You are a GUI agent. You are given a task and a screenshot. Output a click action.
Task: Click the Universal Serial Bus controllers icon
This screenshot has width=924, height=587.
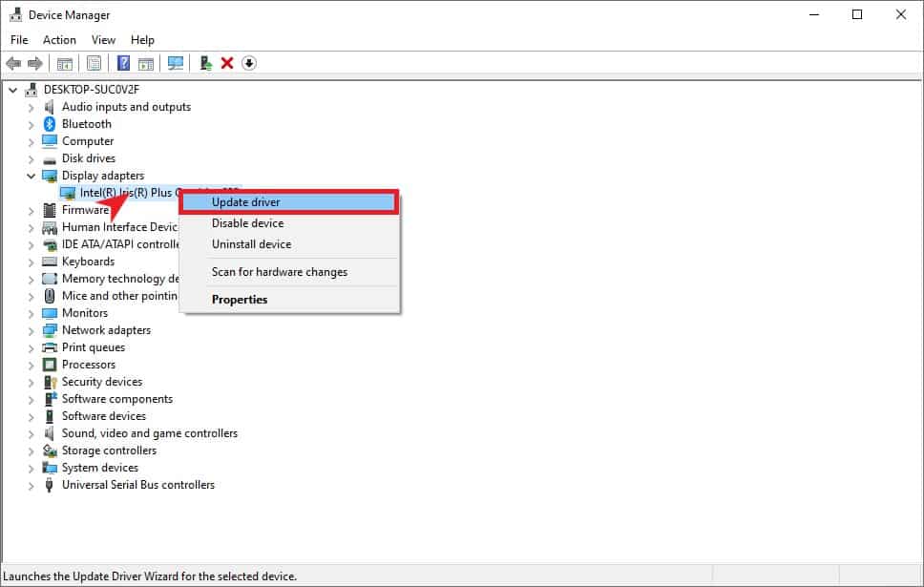tap(50, 485)
